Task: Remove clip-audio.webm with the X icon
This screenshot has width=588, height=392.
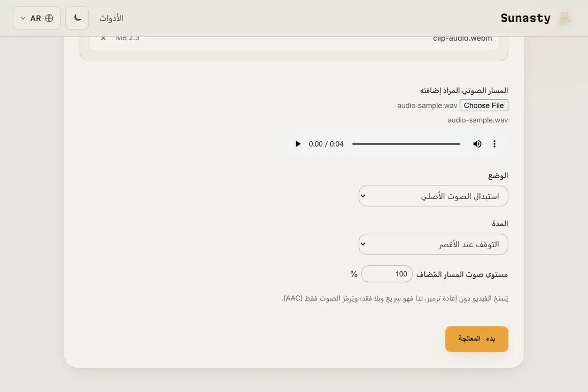Action: [x=103, y=38]
